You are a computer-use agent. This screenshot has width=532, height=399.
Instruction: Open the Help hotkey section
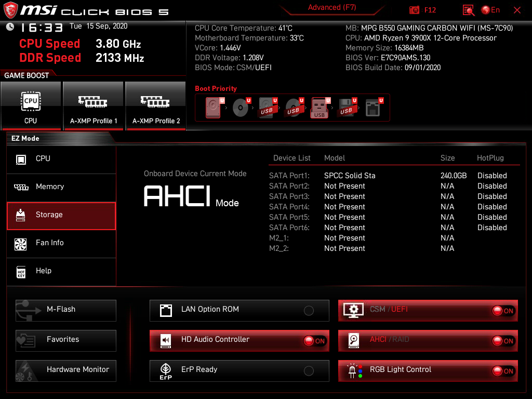point(61,271)
